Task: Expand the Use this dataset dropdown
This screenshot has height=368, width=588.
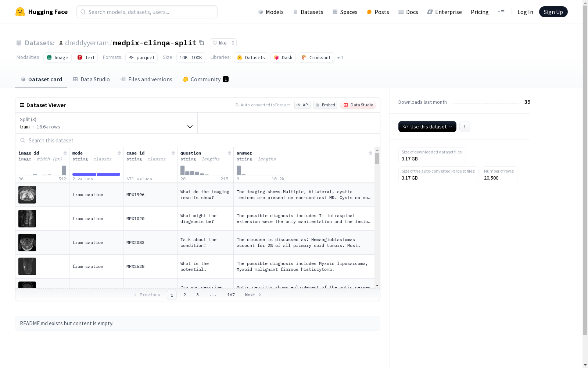Action: [x=427, y=127]
